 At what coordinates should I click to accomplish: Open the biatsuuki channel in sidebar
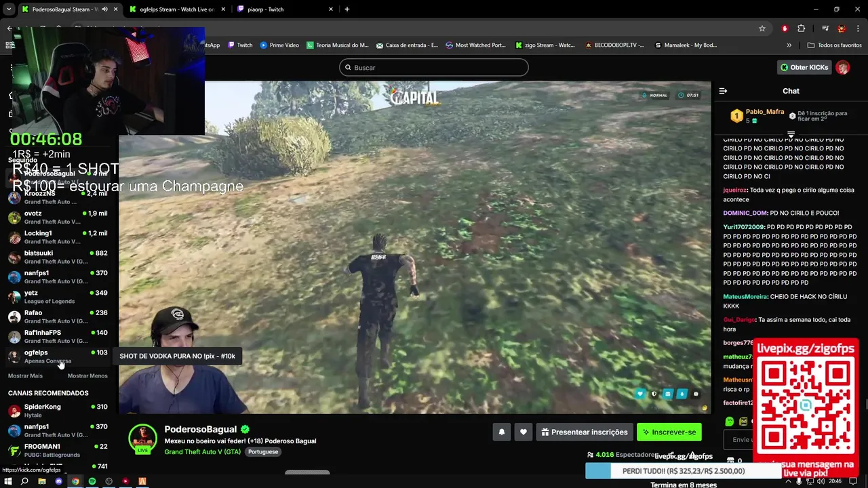pos(58,257)
